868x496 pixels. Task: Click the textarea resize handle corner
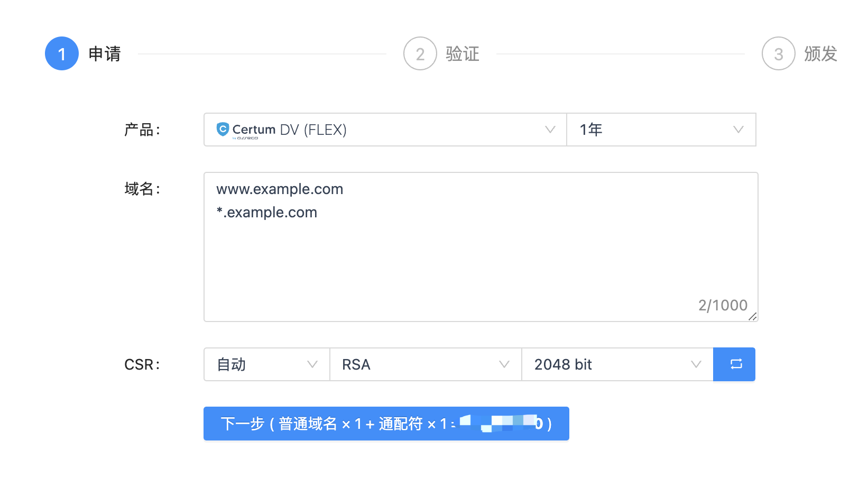tap(753, 317)
